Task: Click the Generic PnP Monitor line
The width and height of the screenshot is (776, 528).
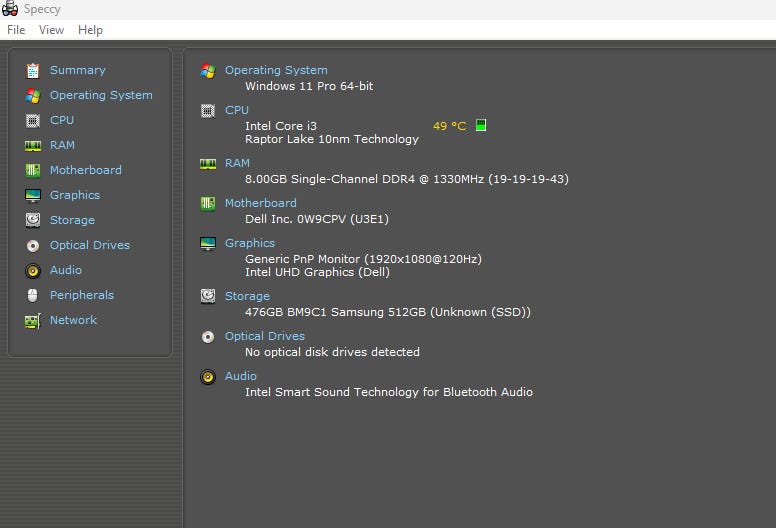Action: click(363, 259)
